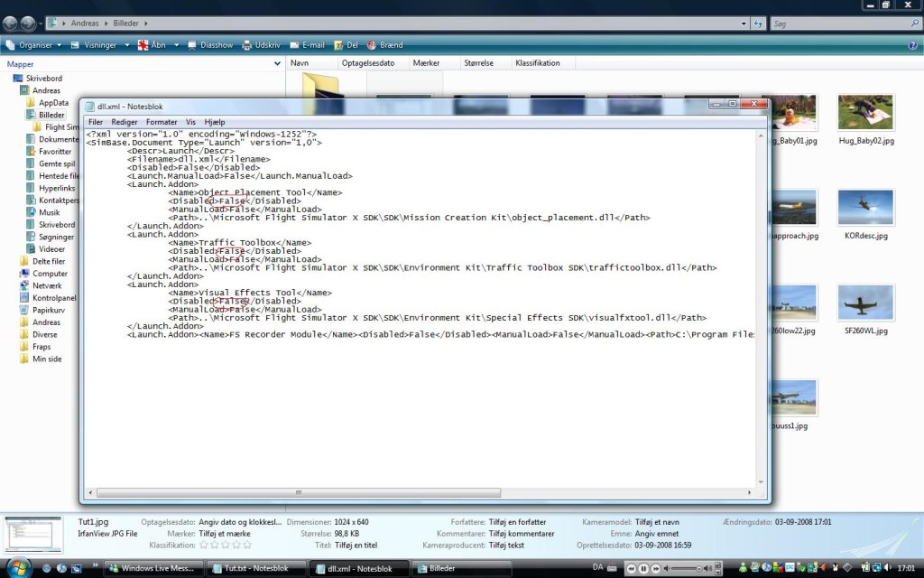
Task: Click the Windows Start orb
Action: (15, 568)
